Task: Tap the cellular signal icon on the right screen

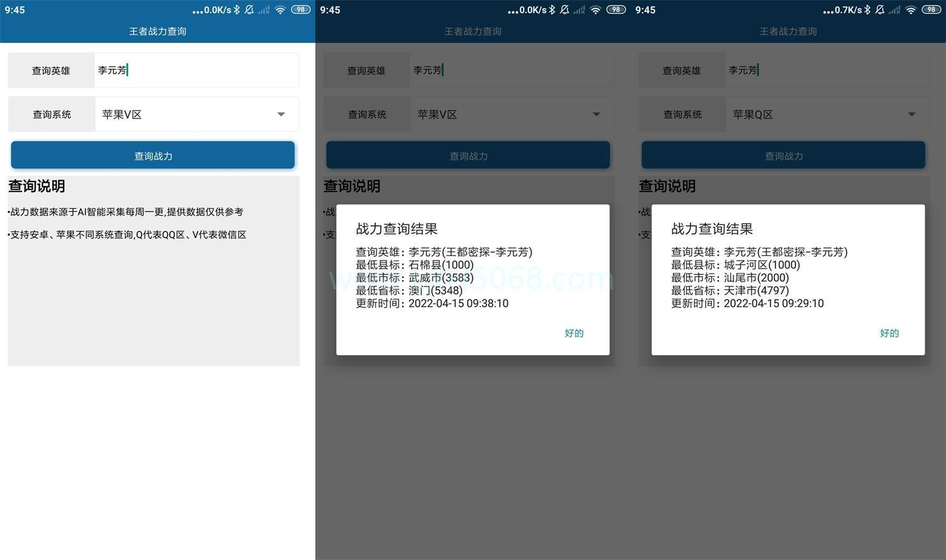Action: (894, 9)
